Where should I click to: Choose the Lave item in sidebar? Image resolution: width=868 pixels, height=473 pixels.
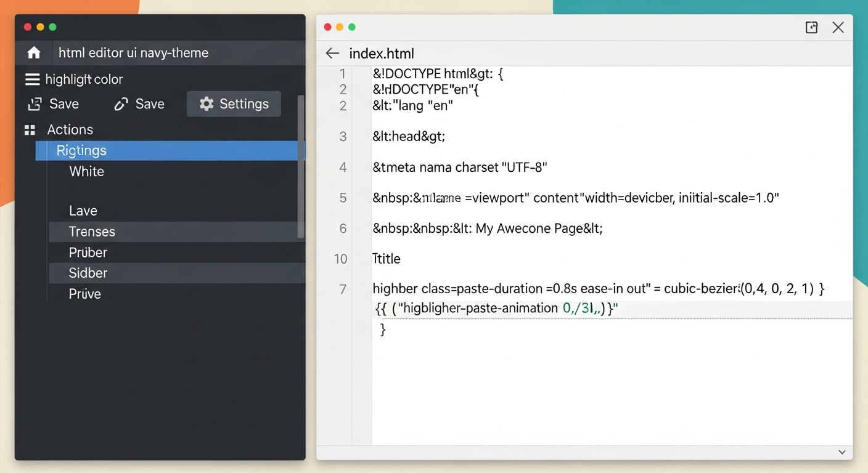pyautogui.click(x=83, y=211)
